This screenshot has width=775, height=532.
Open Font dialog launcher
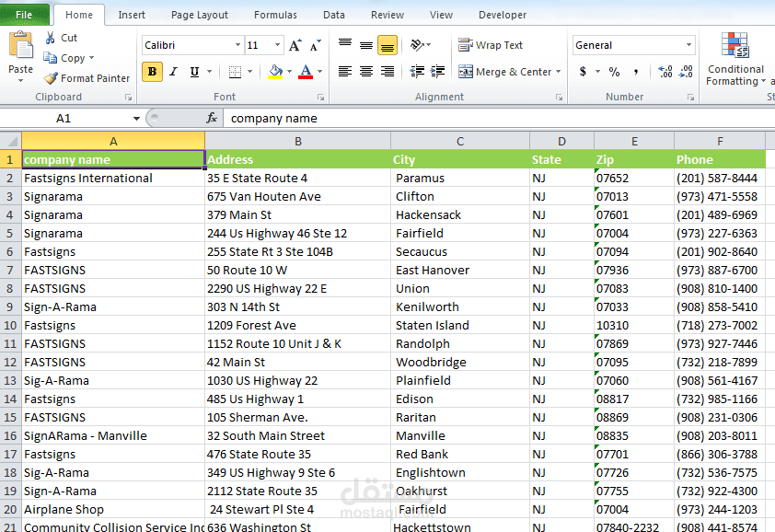(x=321, y=98)
